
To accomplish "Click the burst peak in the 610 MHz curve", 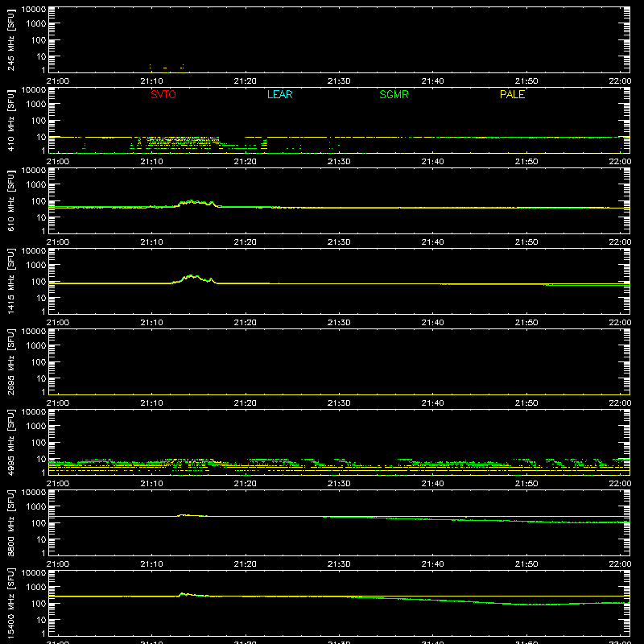I will [192, 202].
